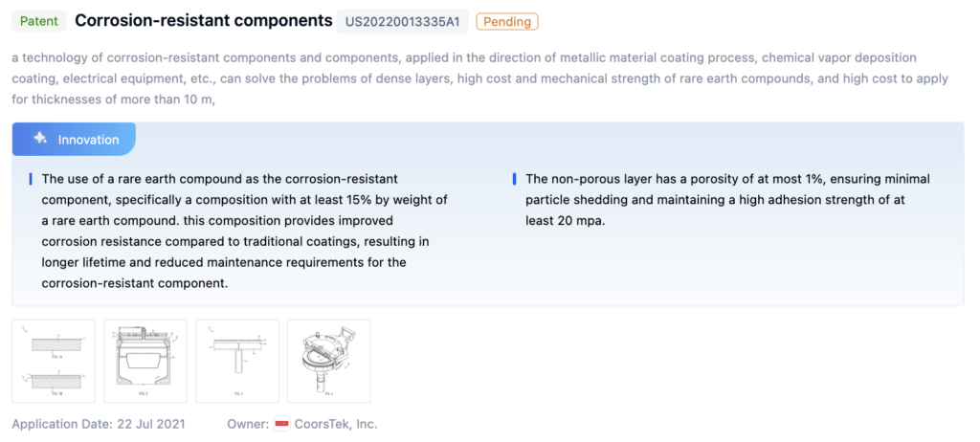Open the FIG 3 T-shaped diagram thumbnail
Screen dimensions: 980x442
pos(236,361)
